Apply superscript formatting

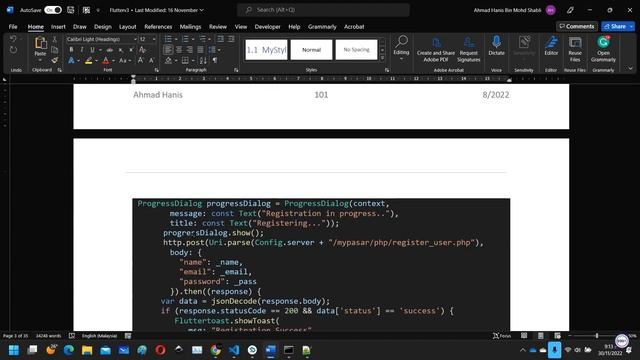point(131,50)
